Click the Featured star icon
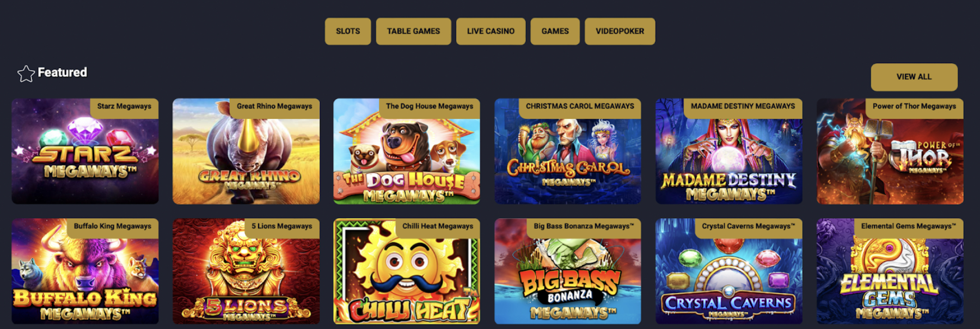Image resolution: width=980 pixels, height=329 pixels. click(x=26, y=73)
